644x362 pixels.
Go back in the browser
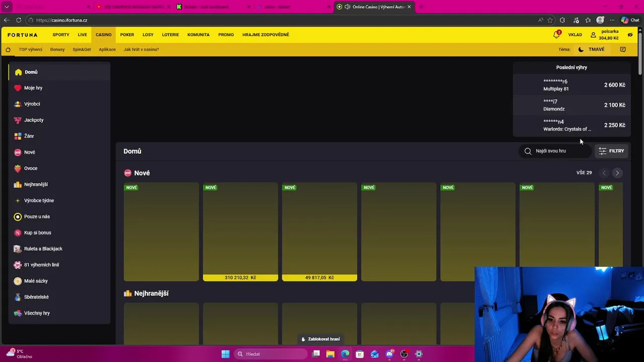click(x=7, y=20)
